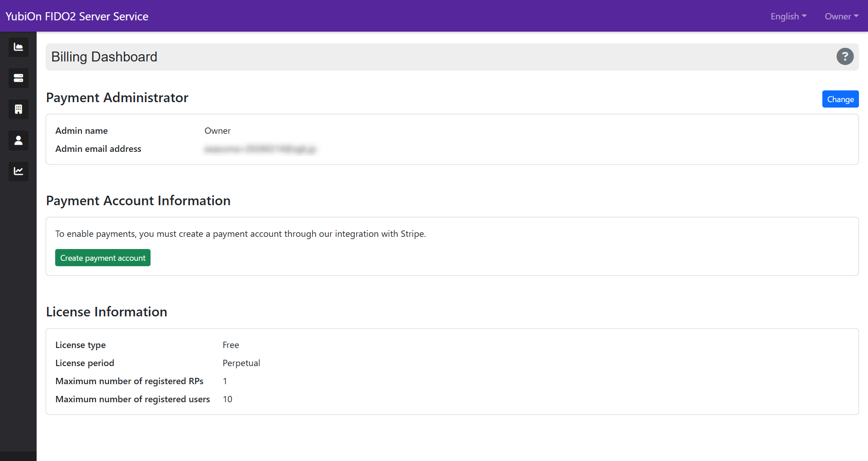This screenshot has height=461, width=868.
Task: Expand the language selector chevron
Action: pyautogui.click(x=804, y=17)
